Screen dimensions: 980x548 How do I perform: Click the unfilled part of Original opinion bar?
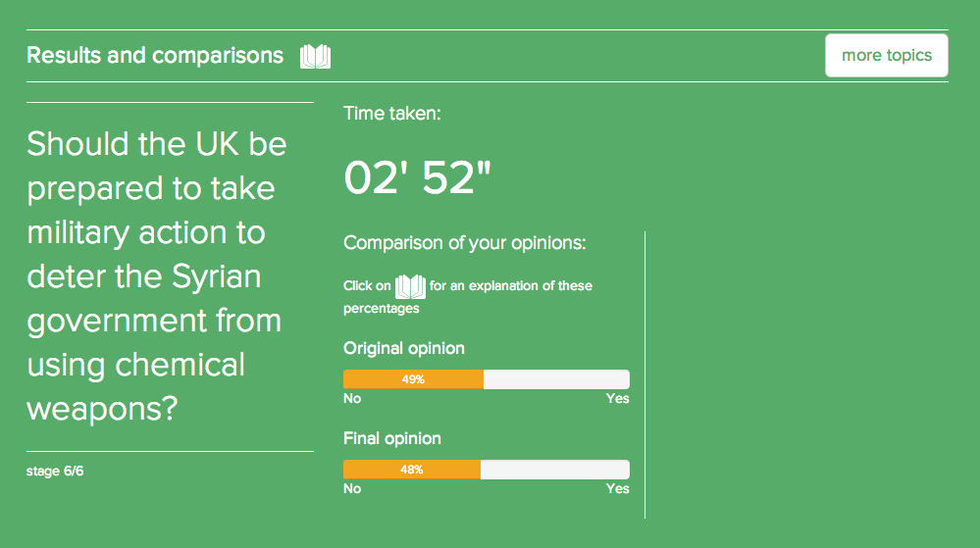556,379
